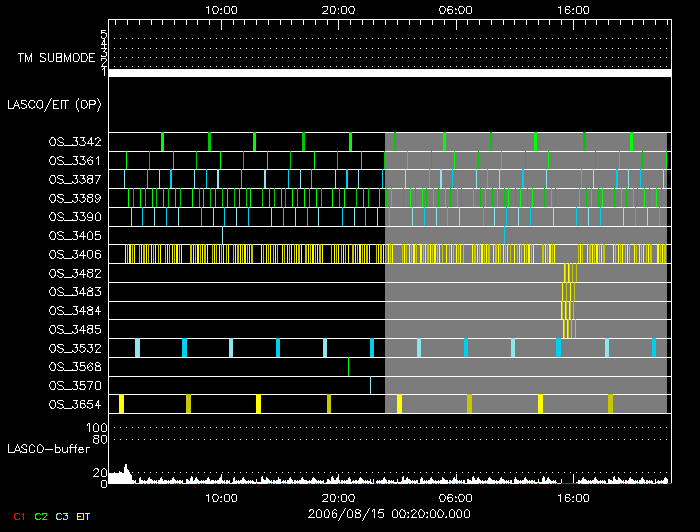This screenshot has width=700, height=532.
Task: Select the yellow marker cluster in row OS_3482
Action: [569, 273]
